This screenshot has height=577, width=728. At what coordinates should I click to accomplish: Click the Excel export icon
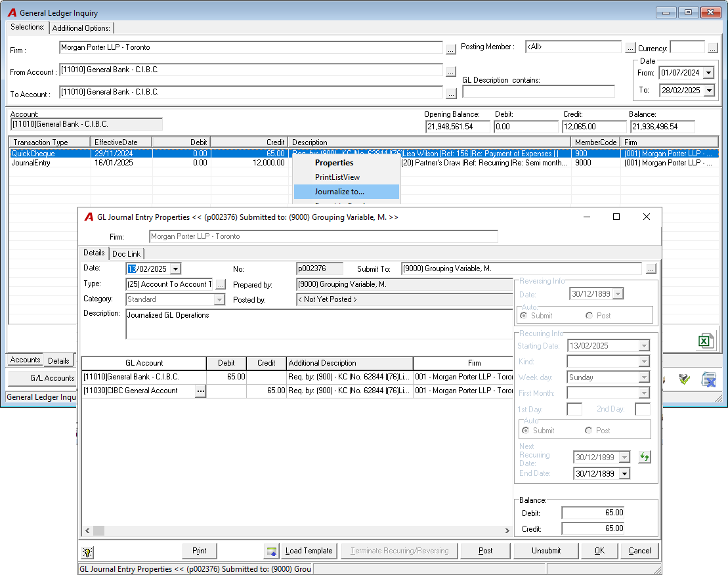click(x=705, y=341)
